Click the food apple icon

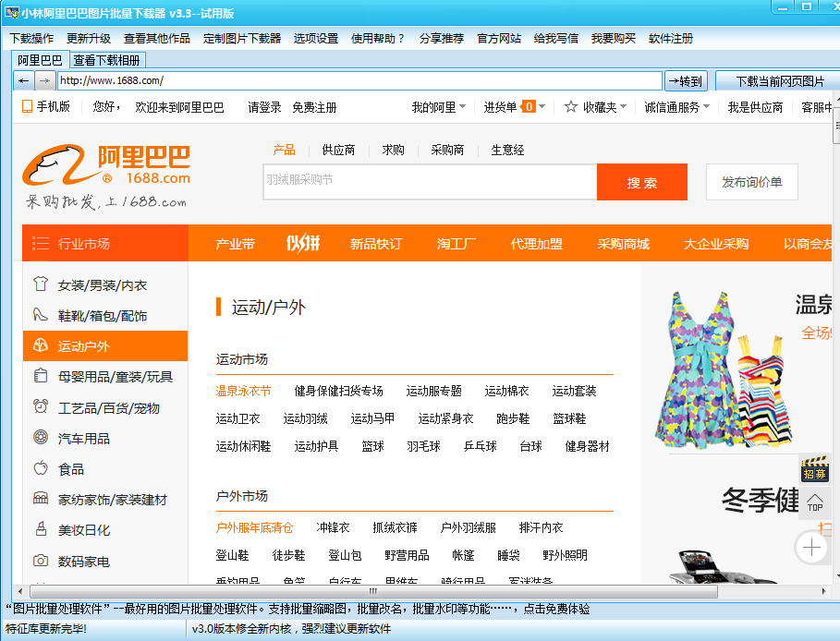click(x=41, y=468)
